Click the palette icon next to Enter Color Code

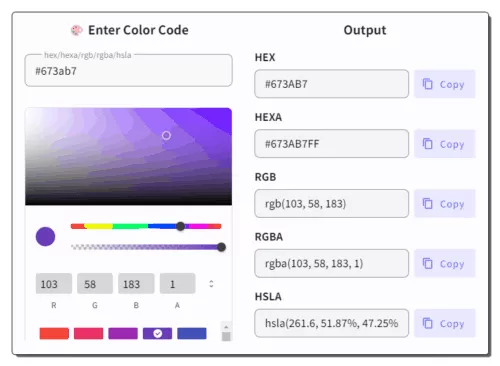click(77, 30)
